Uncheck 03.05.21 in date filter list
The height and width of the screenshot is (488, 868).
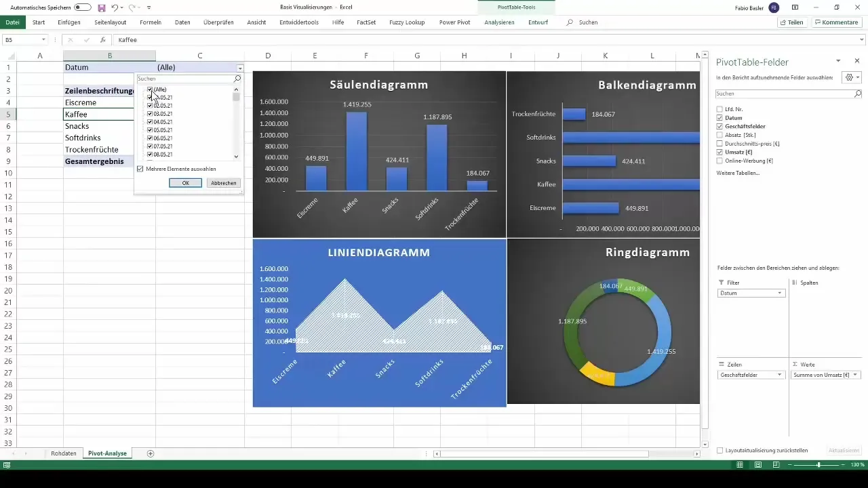pyautogui.click(x=150, y=114)
